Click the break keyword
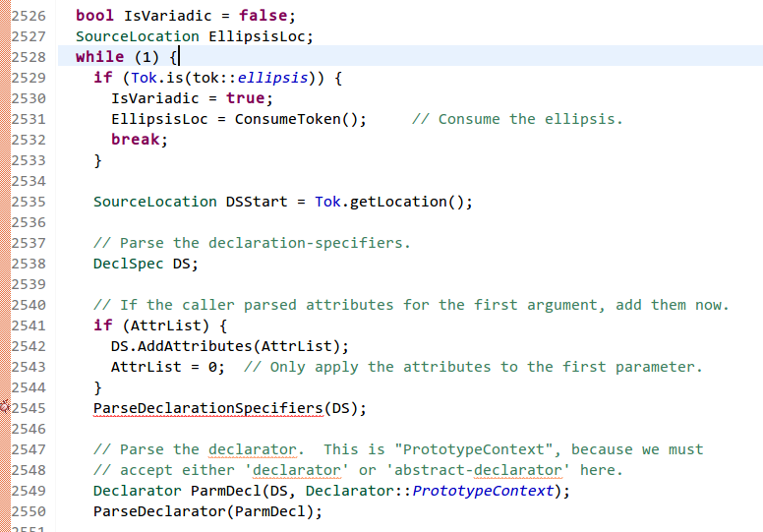The width and height of the screenshot is (763, 532). click(137, 140)
